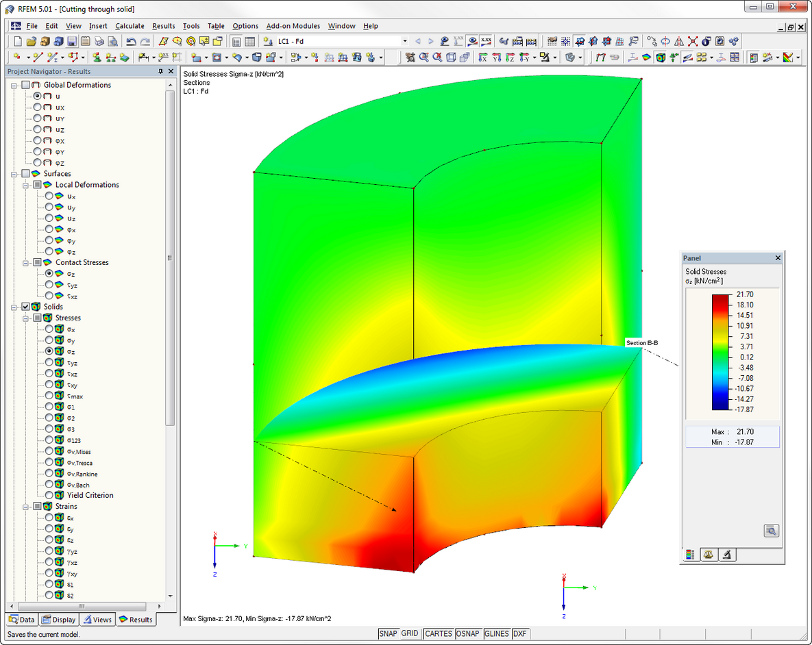Image resolution: width=812 pixels, height=645 pixels.
Task: Toggle the show result values x.xx icon
Action: (486, 41)
